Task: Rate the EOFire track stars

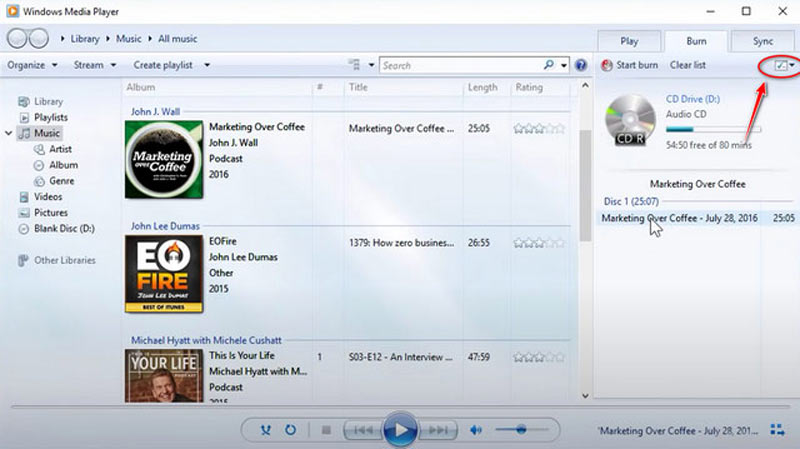Action: click(539, 243)
